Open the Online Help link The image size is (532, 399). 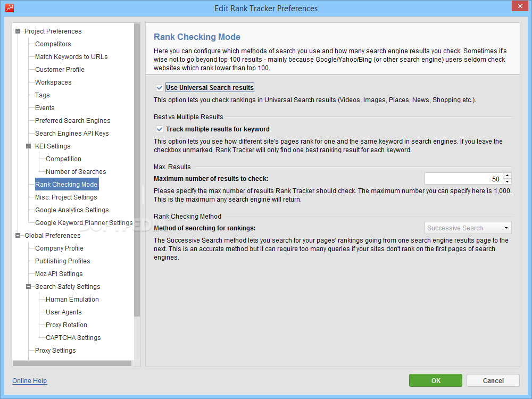(x=29, y=381)
